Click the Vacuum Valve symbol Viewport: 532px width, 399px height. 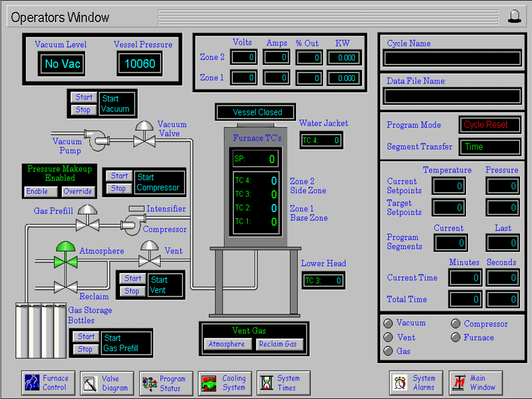tap(144, 136)
